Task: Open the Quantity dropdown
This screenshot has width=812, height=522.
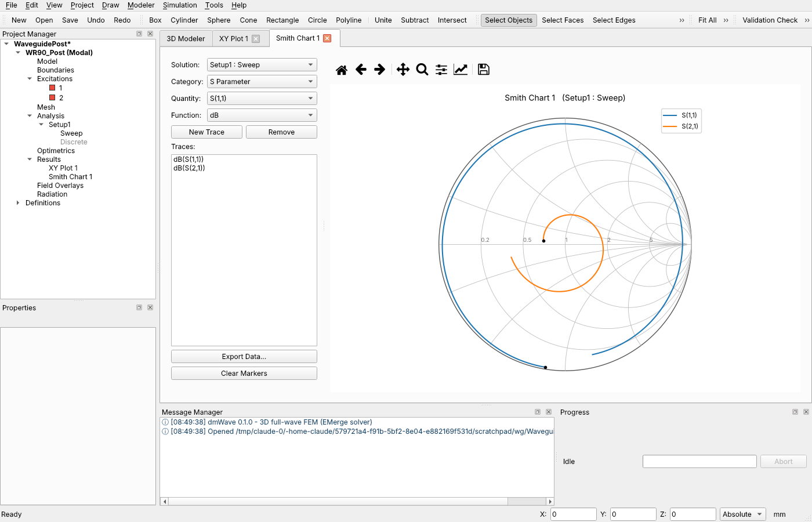Action: click(262, 99)
